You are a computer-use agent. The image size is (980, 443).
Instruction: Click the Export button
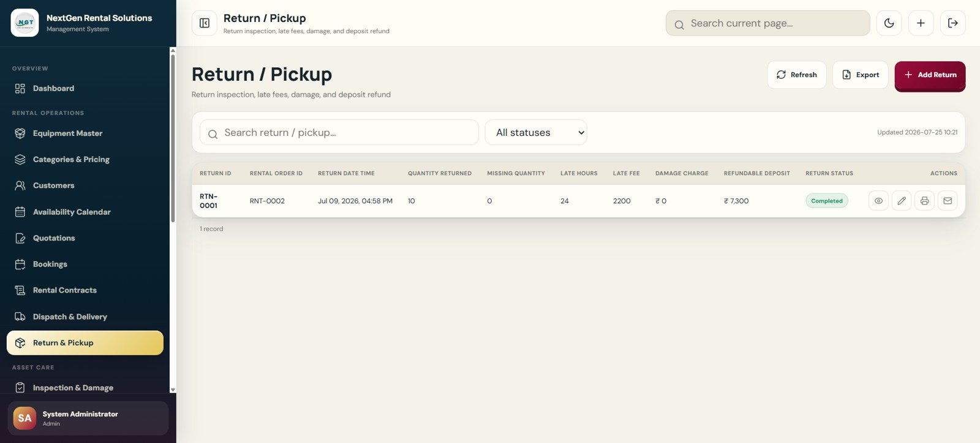[860, 75]
